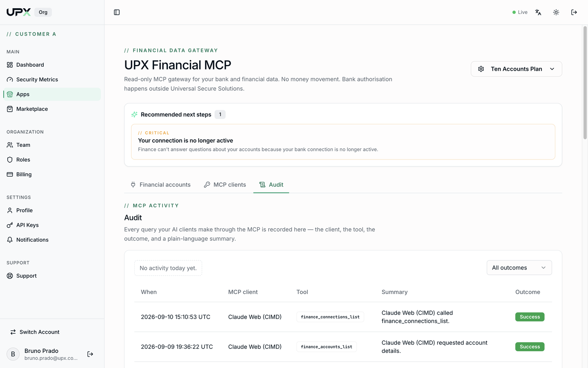Click the When column header
The height and width of the screenshot is (368, 588).
point(149,292)
